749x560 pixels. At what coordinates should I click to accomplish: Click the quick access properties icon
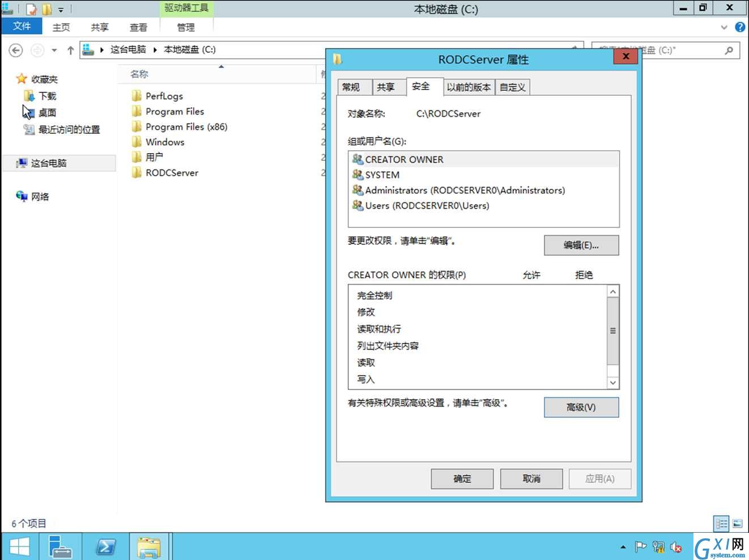click(x=32, y=9)
